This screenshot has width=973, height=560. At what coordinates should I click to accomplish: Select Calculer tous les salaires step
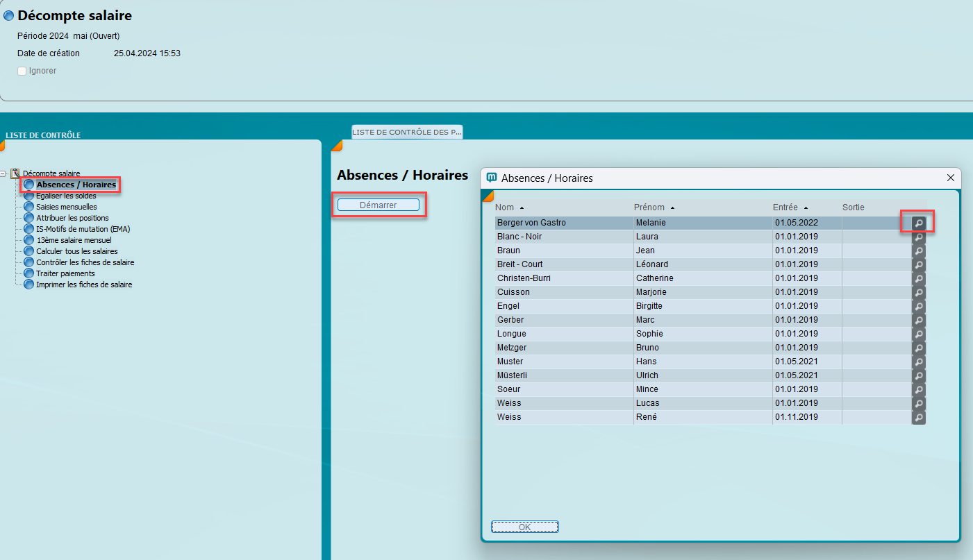coord(76,251)
